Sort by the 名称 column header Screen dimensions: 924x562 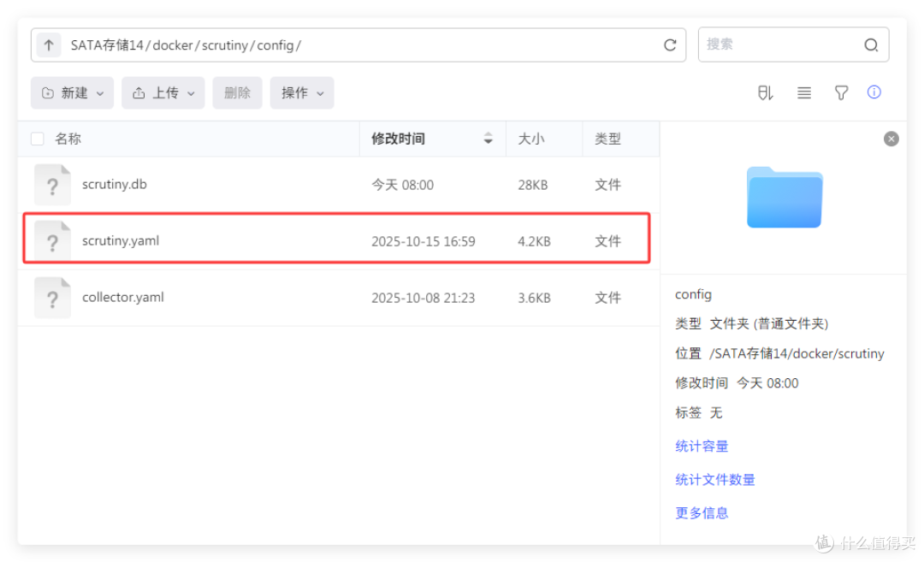(68, 139)
